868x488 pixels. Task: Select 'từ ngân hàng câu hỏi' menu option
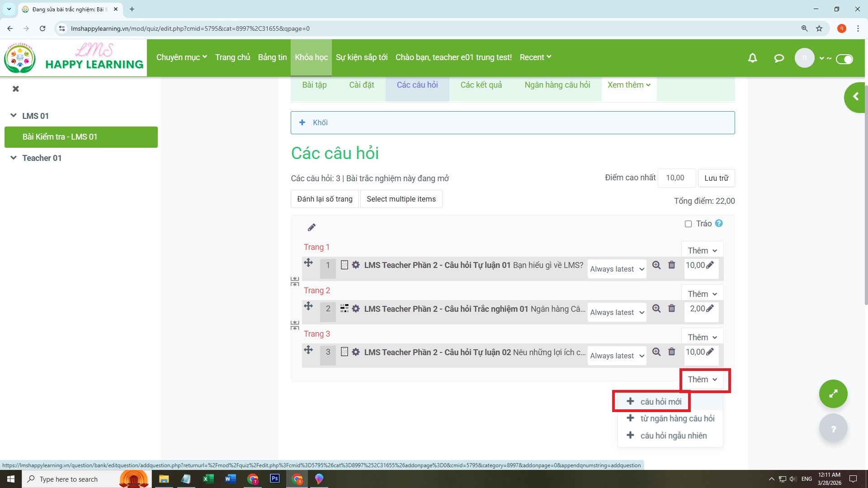point(677,418)
